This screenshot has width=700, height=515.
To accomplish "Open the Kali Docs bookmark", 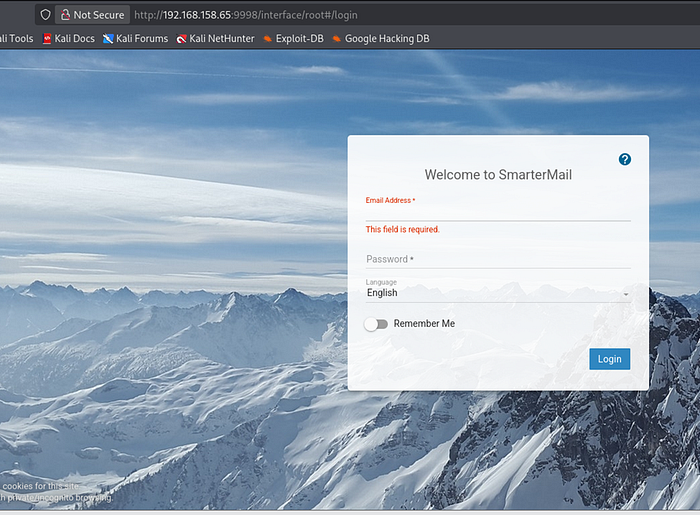I will (69, 39).
